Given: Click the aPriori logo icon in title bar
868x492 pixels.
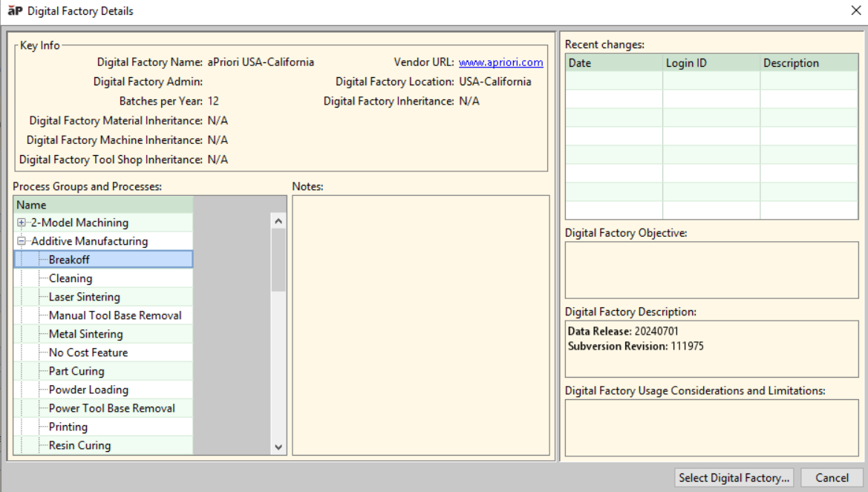Looking at the screenshot, I should [15, 10].
